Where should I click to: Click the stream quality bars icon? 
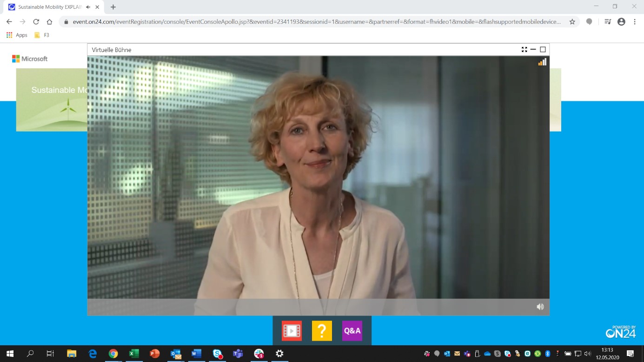pyautogui.click(x=542, y=61)
